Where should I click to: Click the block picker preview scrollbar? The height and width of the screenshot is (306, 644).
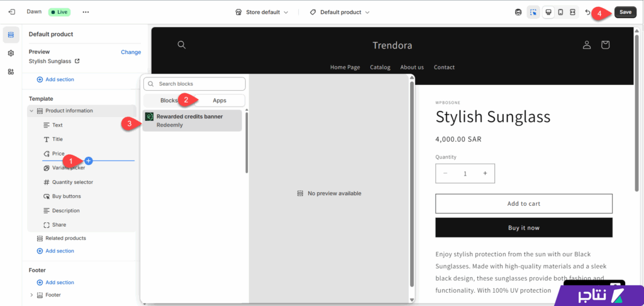click(411, 183)
